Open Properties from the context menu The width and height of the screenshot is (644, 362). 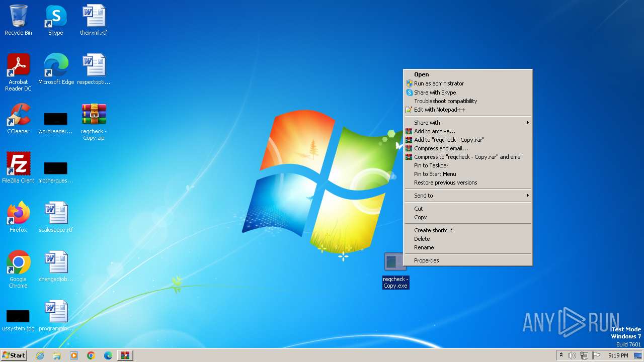point(468,260)
